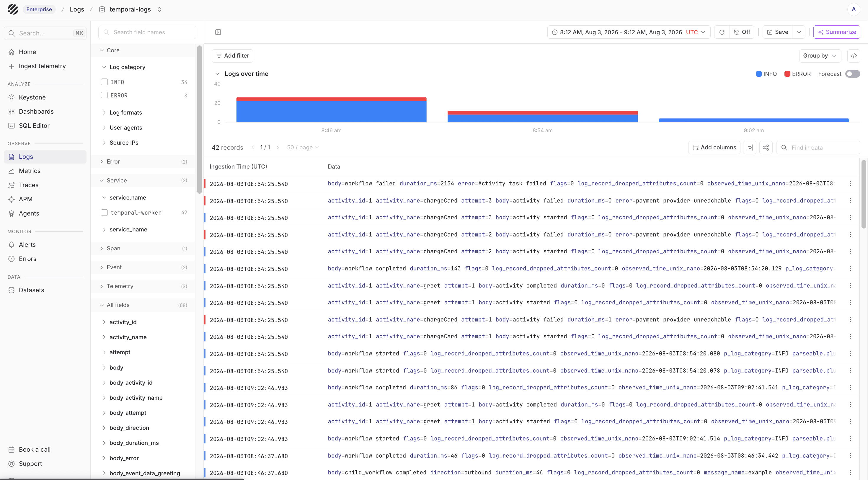
Task: Click the Enterprise badge
Action: point(39,9)
